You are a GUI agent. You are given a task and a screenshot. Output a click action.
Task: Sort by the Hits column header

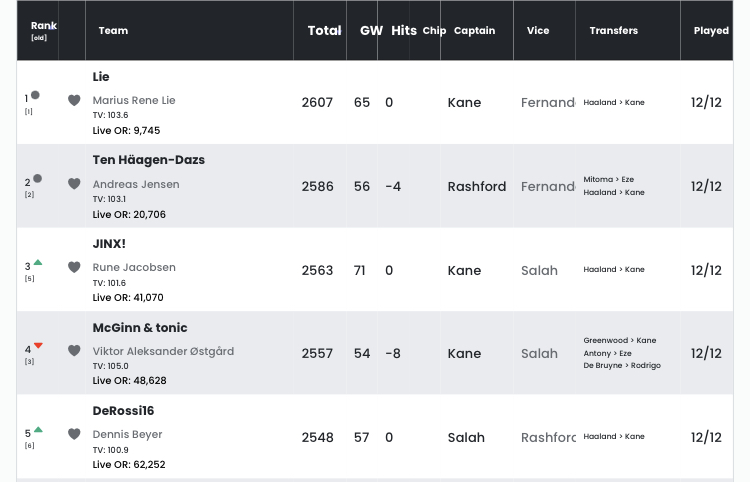point(404,31)
